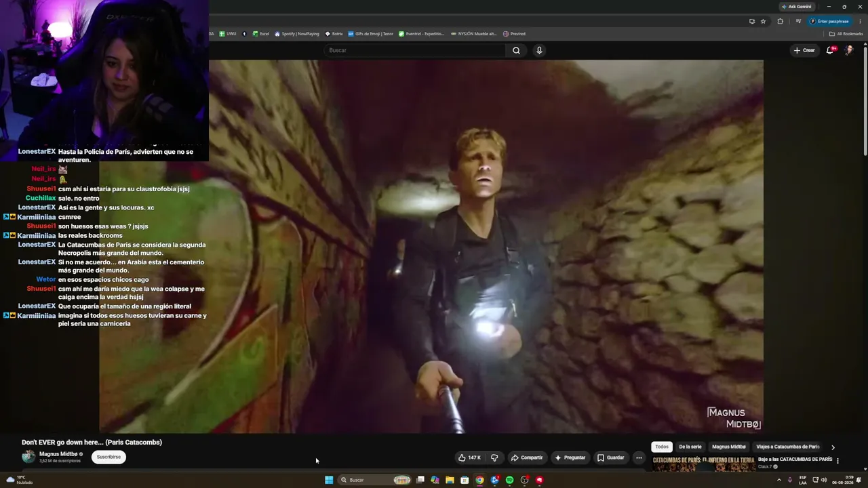Click the Compartir share button
The image size is (868, 488).
tap(527, 457)
